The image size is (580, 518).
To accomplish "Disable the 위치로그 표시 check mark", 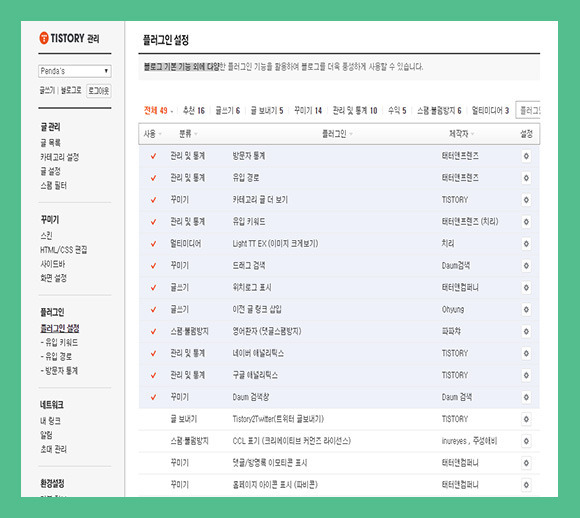I will point(153,287).
